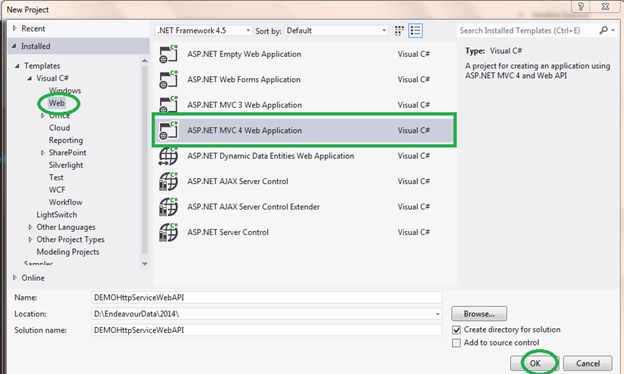Click the Search Installed Templates box
The image size is (624, 374).
click(527, 31)
